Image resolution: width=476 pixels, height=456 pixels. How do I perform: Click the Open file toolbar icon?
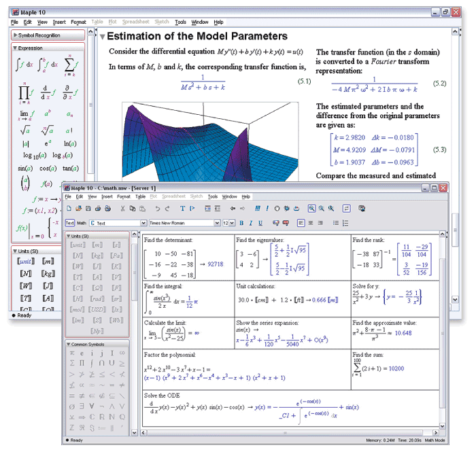pos(79,209)
